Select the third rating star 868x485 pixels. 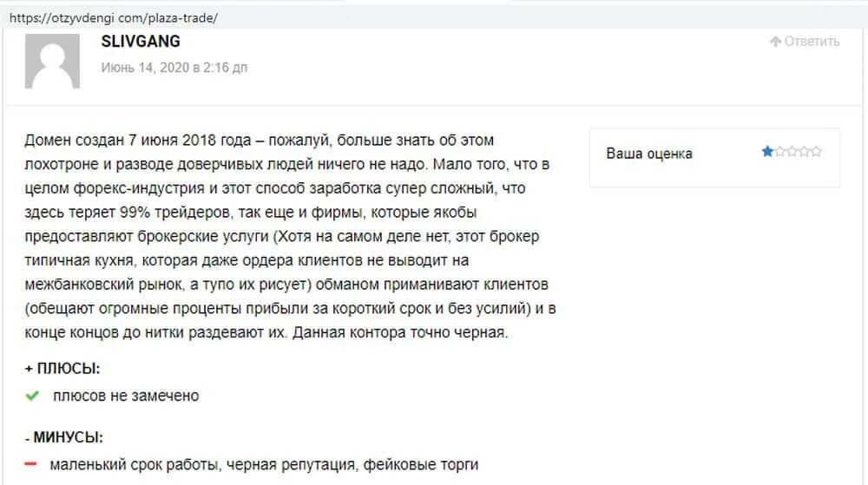792,152
